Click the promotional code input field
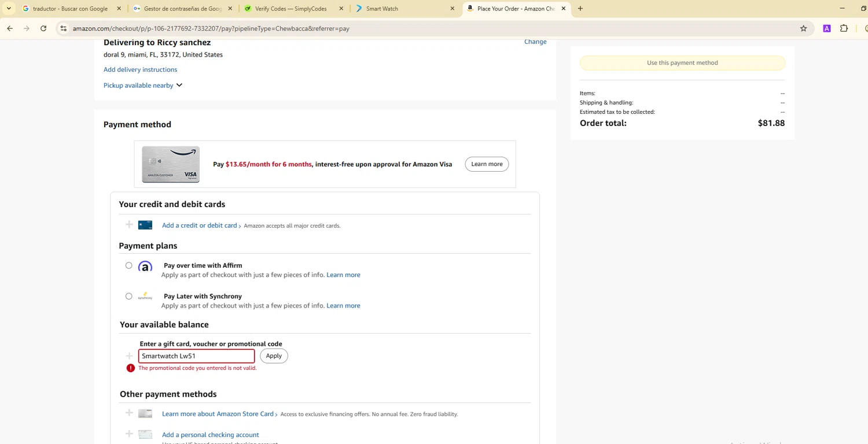The image size is (868, 444). [196, 356]
